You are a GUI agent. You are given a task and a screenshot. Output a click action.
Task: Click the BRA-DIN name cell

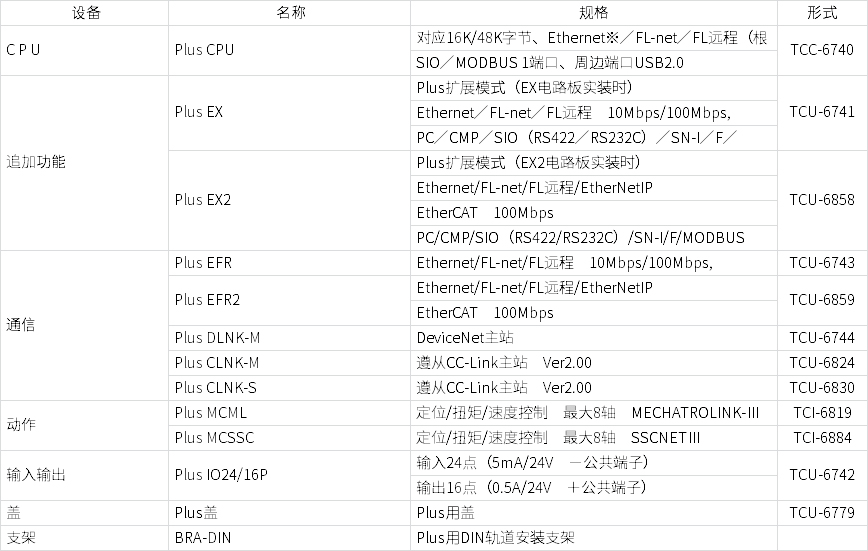(x=203, y=538)
